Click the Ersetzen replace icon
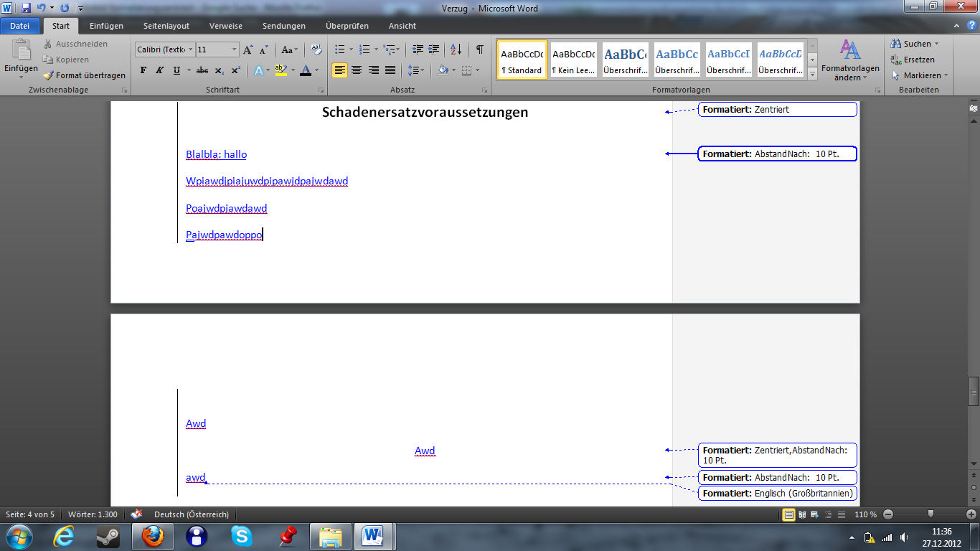This screenshot has width=980, height=551. coord(896,60)
